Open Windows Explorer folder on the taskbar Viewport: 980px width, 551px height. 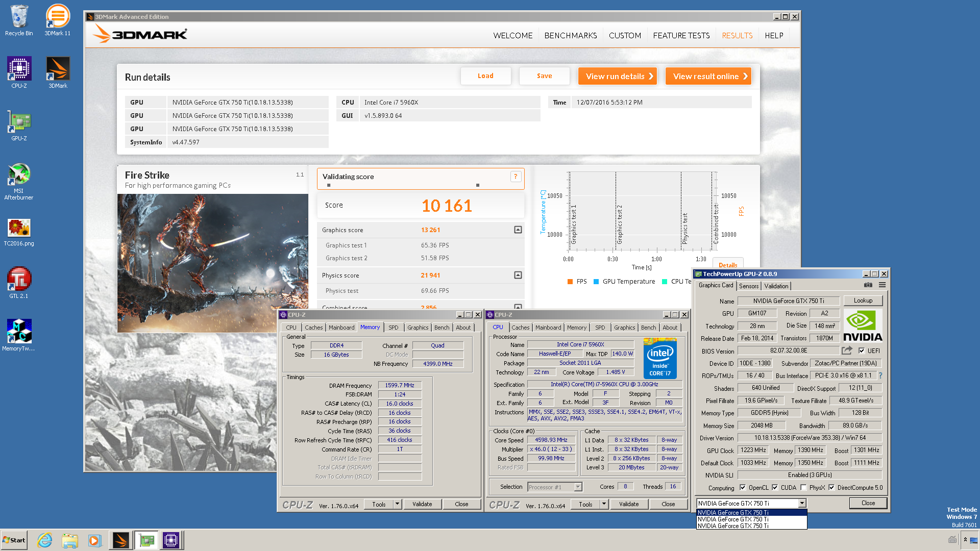pyautogui.click(x=70, y=540)
